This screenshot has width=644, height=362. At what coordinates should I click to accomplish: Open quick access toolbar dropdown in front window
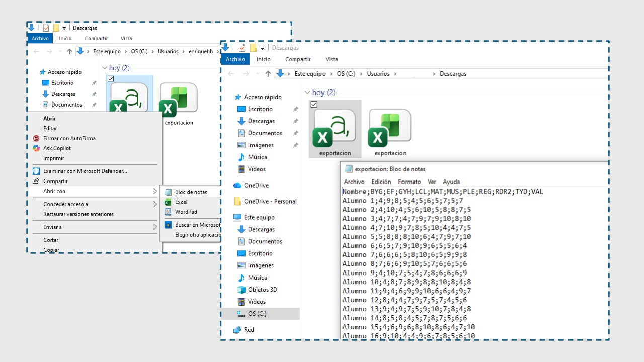[x=263, y=48]
